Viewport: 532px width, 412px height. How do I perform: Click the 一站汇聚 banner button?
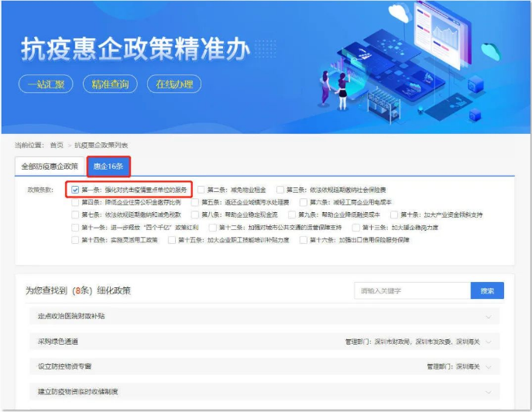[x=46, y=84]
